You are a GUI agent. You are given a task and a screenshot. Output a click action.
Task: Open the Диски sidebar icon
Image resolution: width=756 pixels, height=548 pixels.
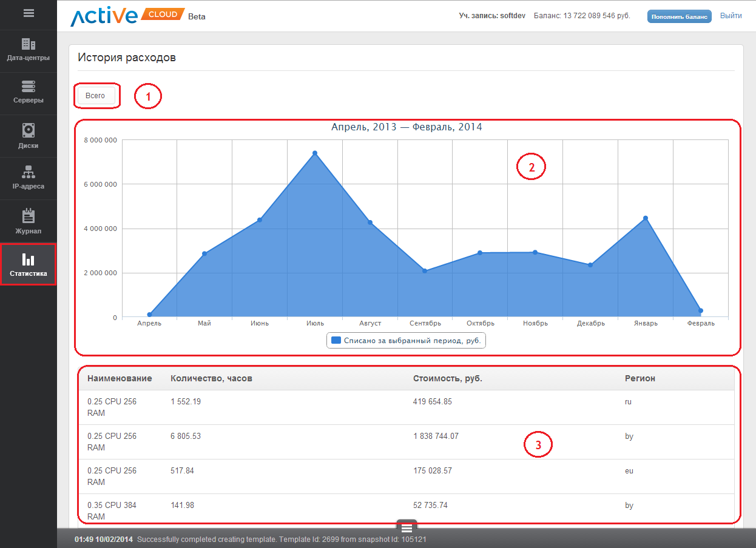pyautogui.click(x=28, y=130)
